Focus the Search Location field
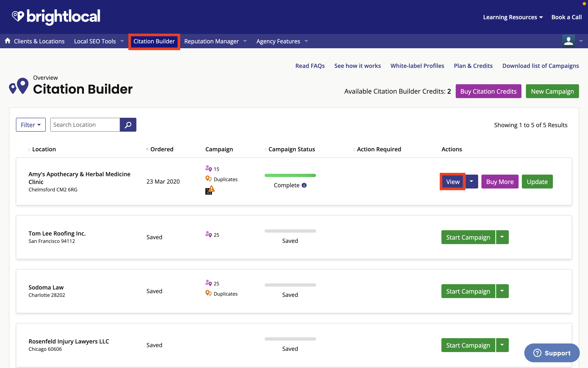Image resolution: width=588 pixels, height=368 pixels. (85, 125)
